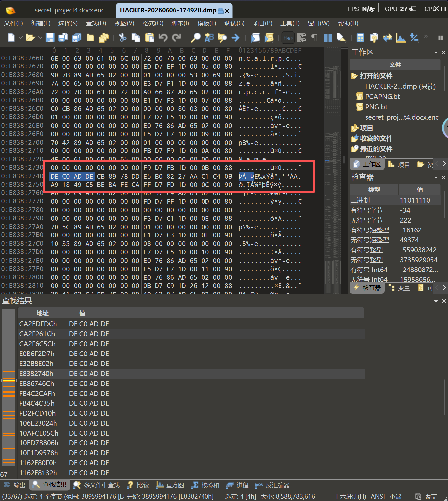Expand the 最近的文件 tree node

tap(355, 149)
